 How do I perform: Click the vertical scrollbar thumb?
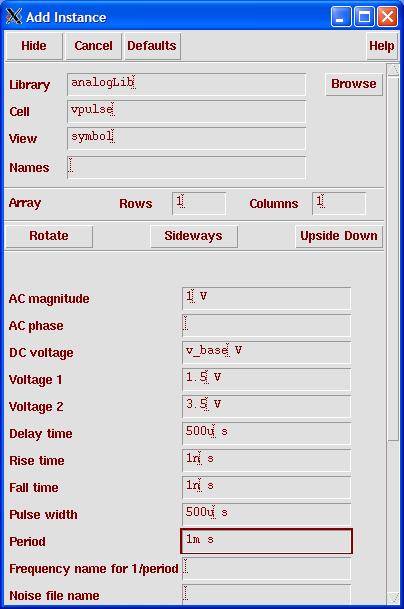coord(394,259)
